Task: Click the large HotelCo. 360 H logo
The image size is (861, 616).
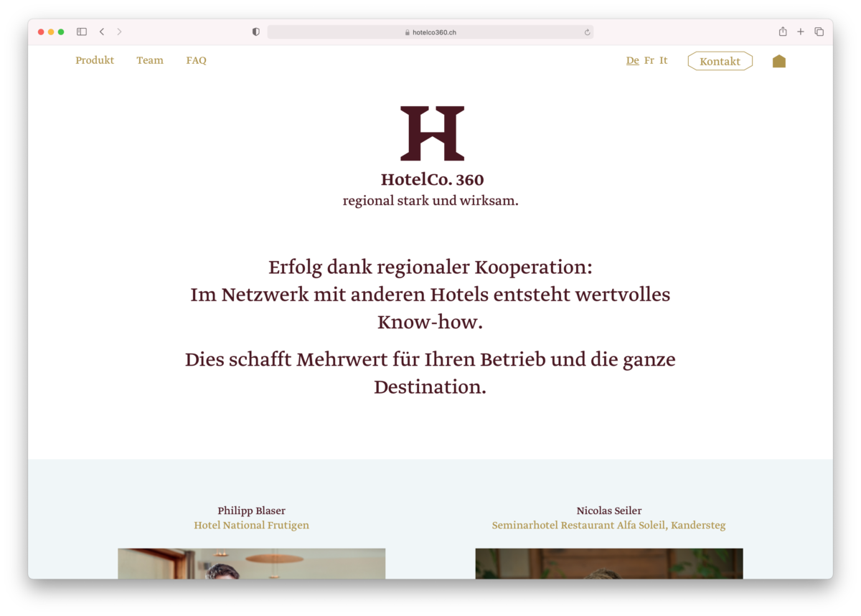Action: 432,133
